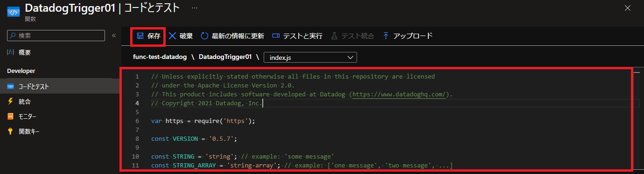Screen dimensions: 644x174
Task: Click the floppy disk save icon
Action: click(140, 36)
